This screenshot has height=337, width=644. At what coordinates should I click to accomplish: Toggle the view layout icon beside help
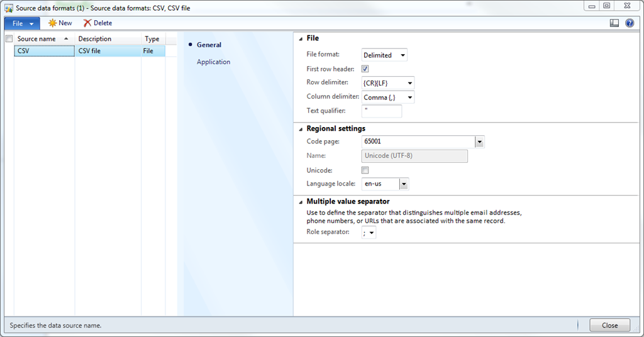[x=614, y=23]
